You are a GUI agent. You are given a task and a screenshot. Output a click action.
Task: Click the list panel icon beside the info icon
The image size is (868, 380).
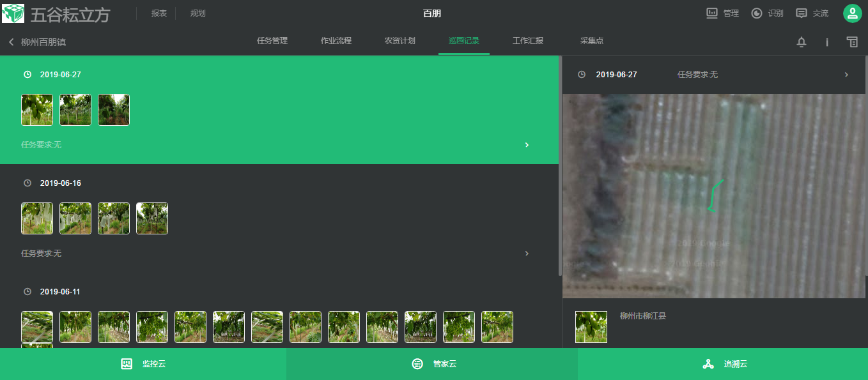852,42
